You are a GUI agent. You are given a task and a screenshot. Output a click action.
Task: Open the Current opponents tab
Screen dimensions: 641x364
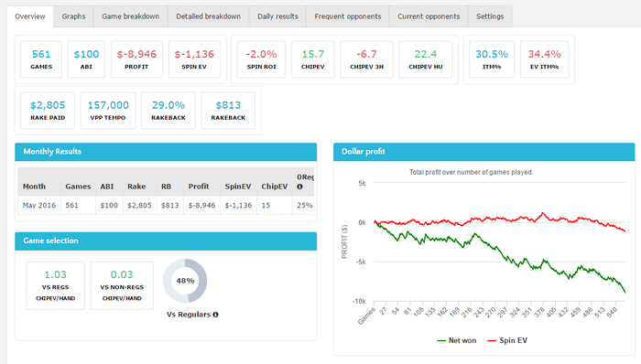point(429,16)
